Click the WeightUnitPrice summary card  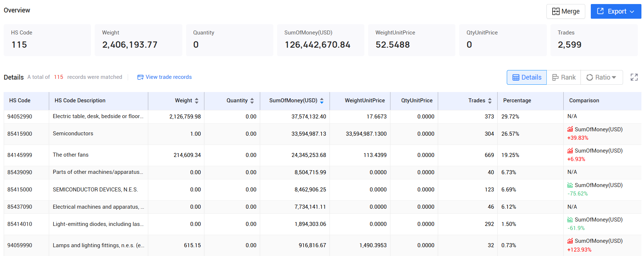coord(412,40)
